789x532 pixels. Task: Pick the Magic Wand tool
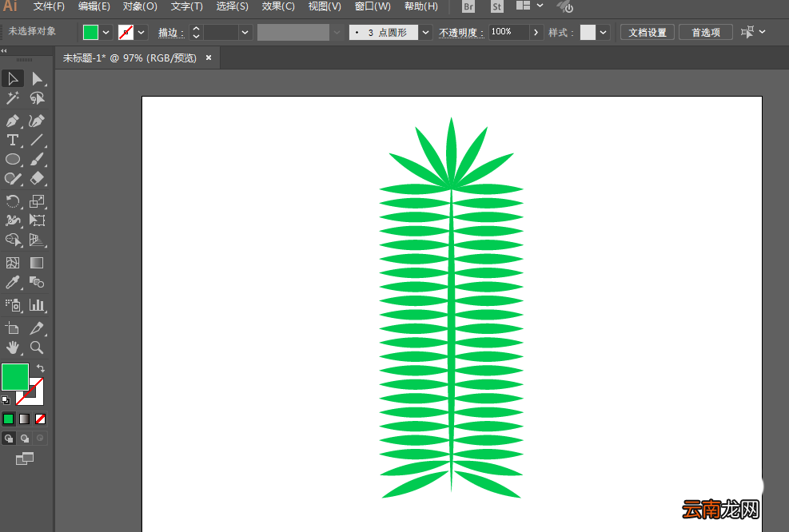click(x=13, y=98)
